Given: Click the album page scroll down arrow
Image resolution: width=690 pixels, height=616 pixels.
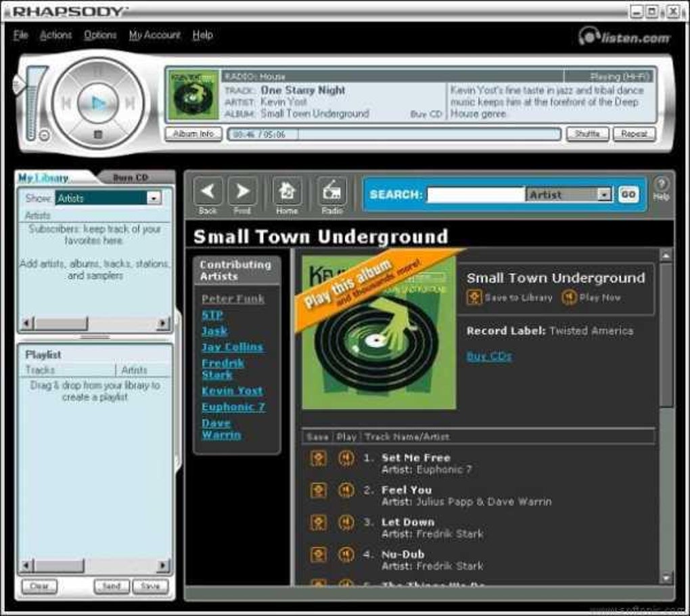Looking at the screenshot, I should tap(666, 577).
